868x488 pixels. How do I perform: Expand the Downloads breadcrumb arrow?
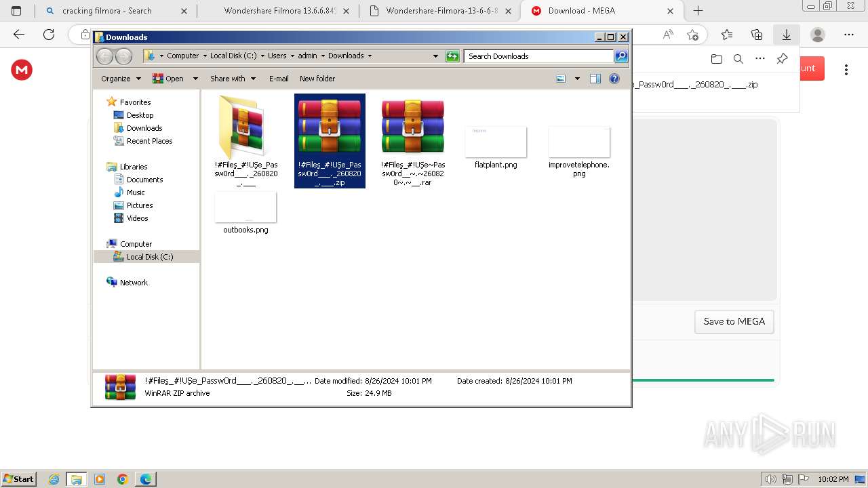[x=370, y=56]
